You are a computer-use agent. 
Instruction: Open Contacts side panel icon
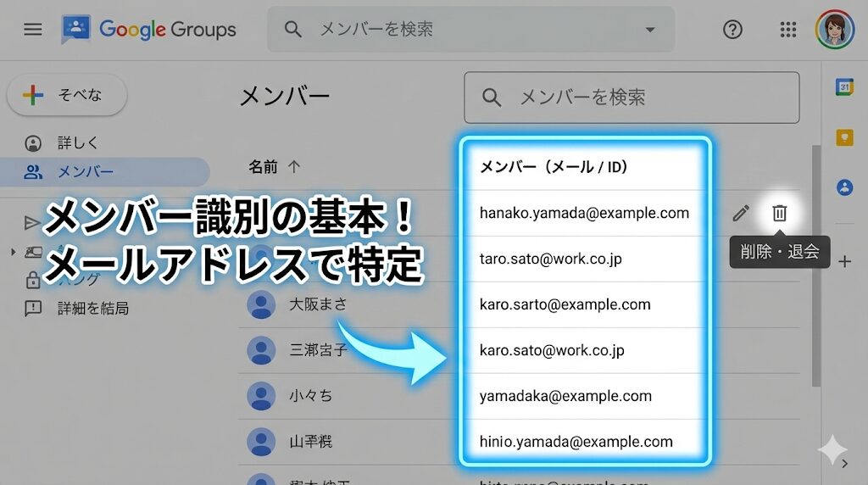point(844,187)
